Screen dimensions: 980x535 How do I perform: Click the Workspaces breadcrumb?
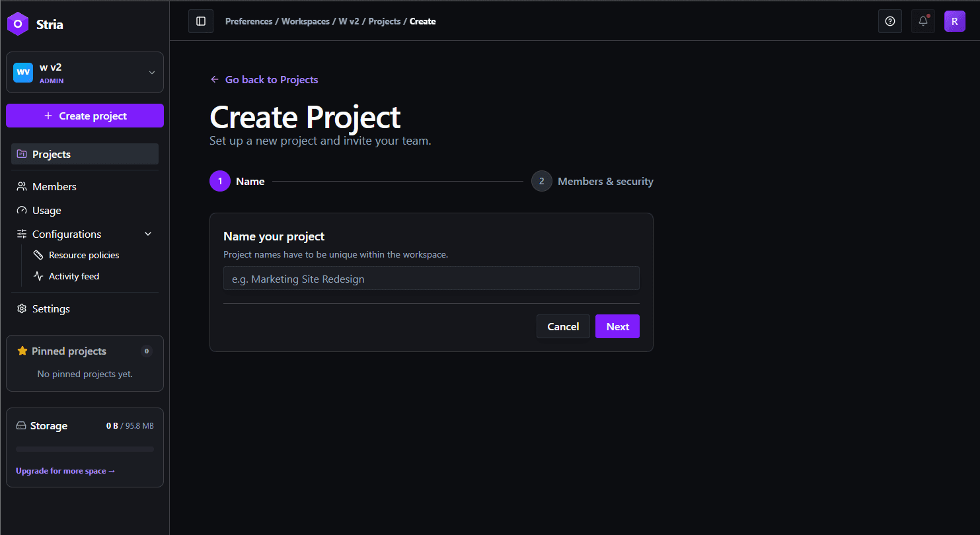tap(305, 21)
